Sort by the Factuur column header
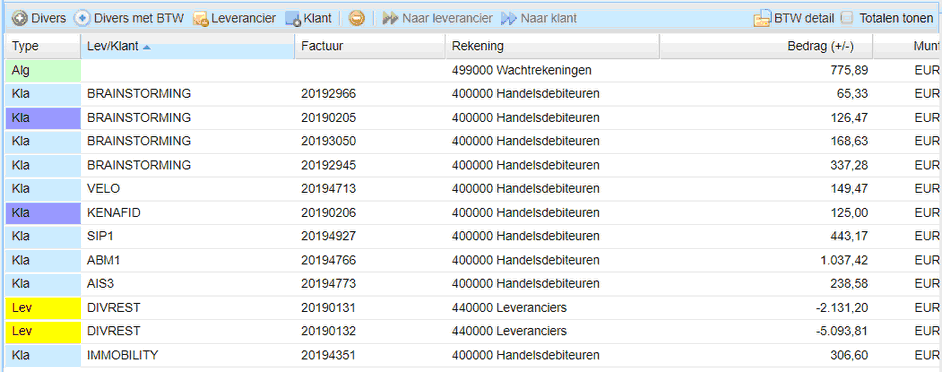This screenshot has height=372, width=942. pos(370,46)
